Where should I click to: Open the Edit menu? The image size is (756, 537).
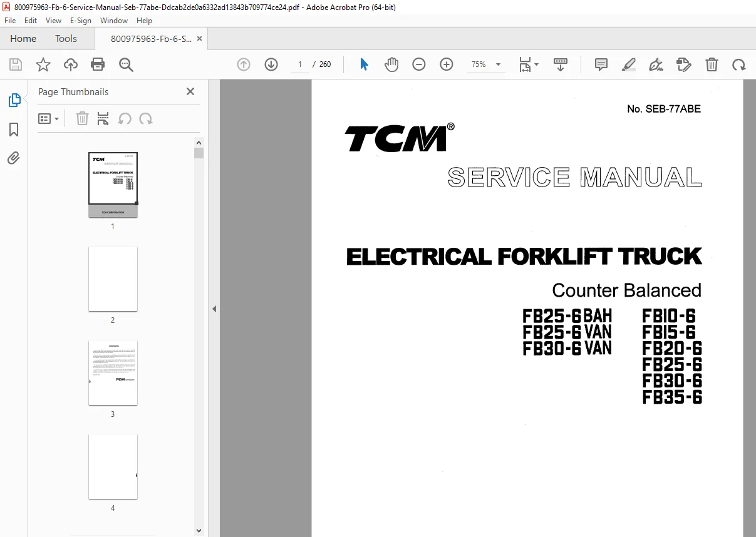pyautogui.click(x=31, y=20)
